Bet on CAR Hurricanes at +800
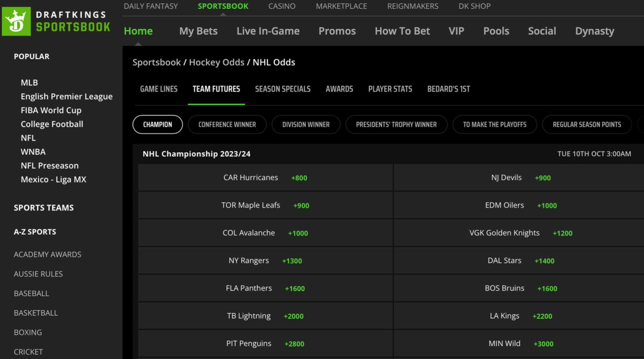The height and width of the screenshot is (359, 644). coord(265,178)
